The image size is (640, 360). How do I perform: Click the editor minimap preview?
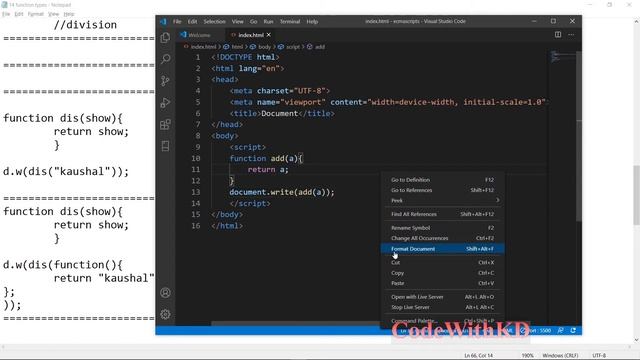coord(562,56)
